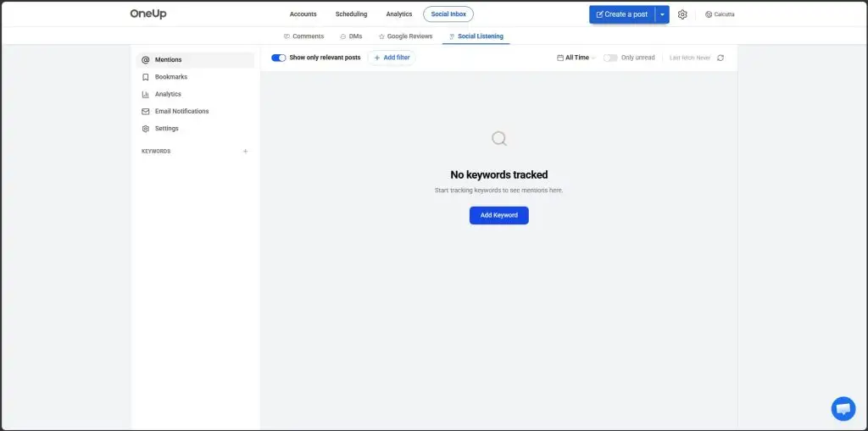Add a keyword with the plus icon
This screenshot has width=868, height=431.
246,151
